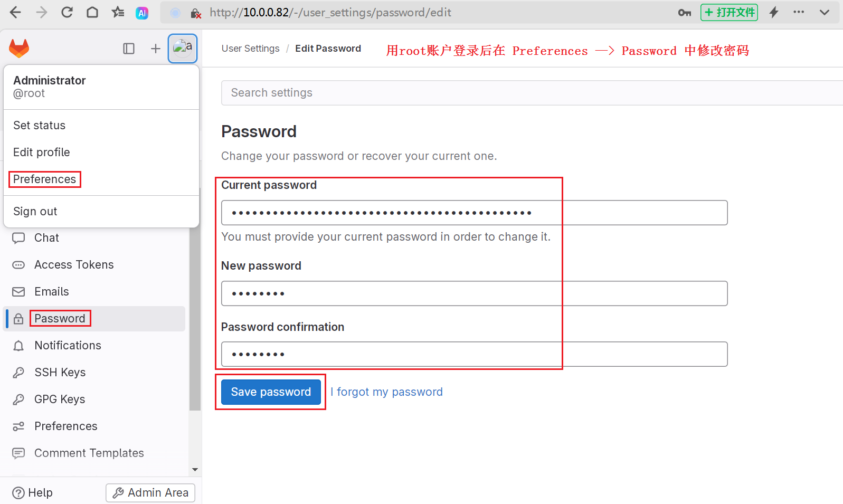Expand the browser toolbar chevron
The image size is (843, 504).
(824, 12)
